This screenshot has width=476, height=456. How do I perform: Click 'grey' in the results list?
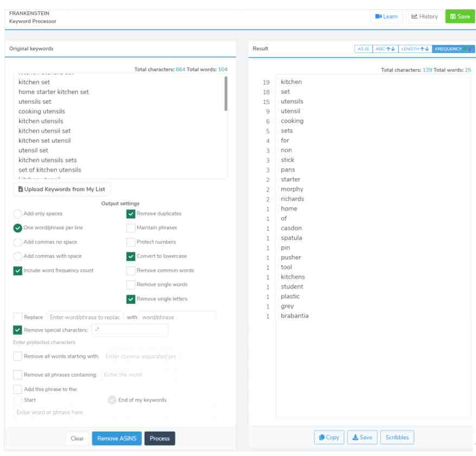point(287,306)
